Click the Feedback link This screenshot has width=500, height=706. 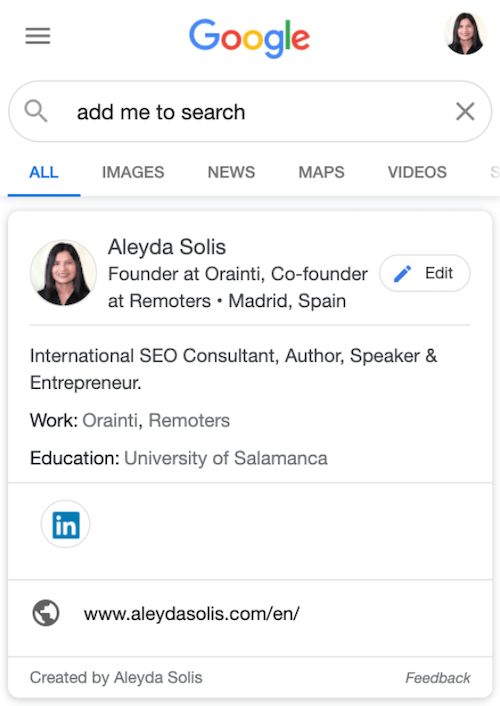438,678
